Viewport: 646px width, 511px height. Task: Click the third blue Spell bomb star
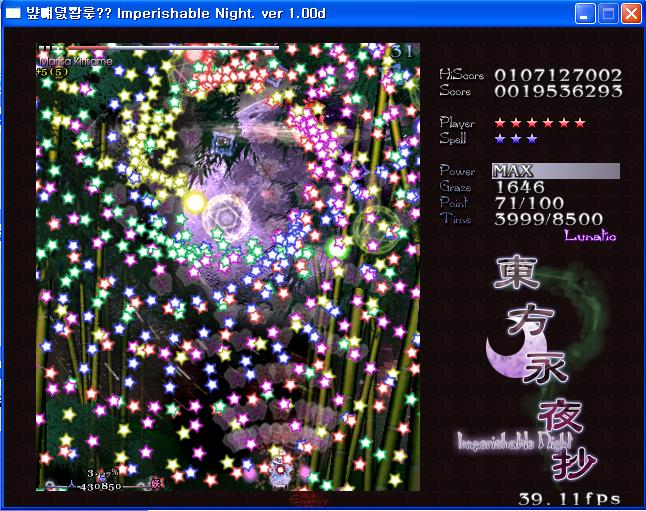click(x=532, y=139)
